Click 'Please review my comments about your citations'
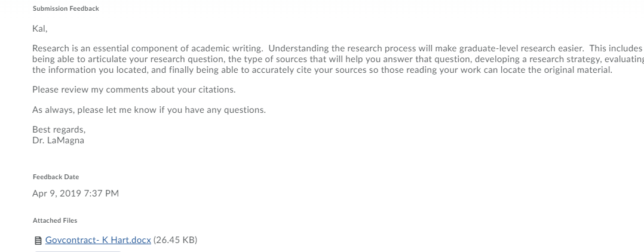644x252 pixels. click(133, 90)
